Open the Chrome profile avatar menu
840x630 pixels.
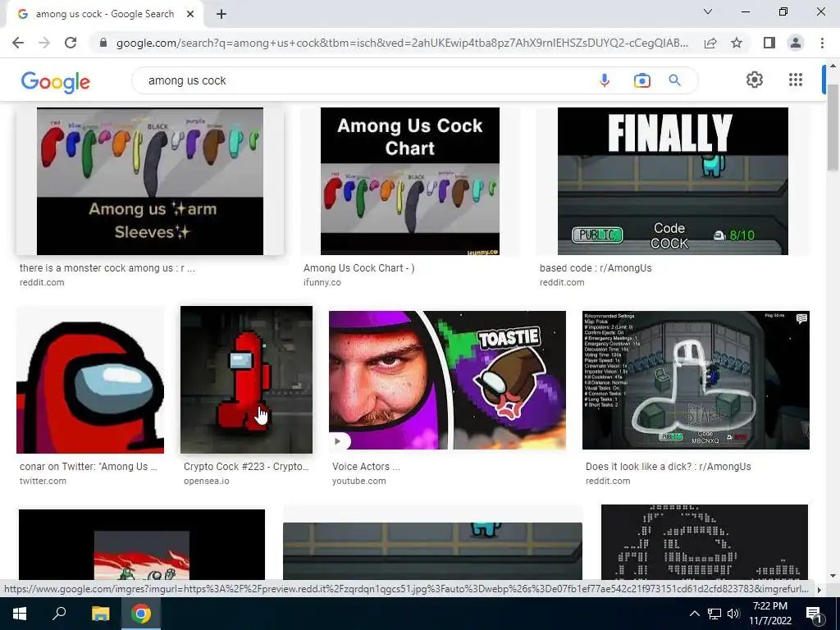[796, 43]
